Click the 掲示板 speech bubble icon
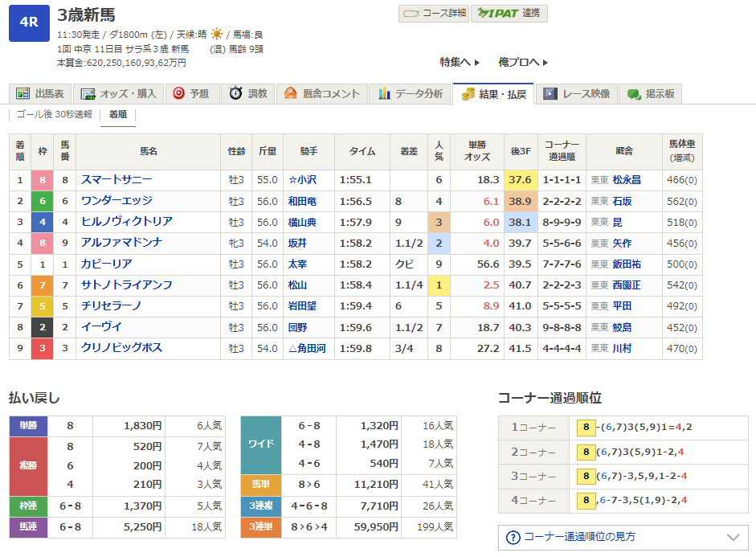756x557 pixels. tap(634, 94)
